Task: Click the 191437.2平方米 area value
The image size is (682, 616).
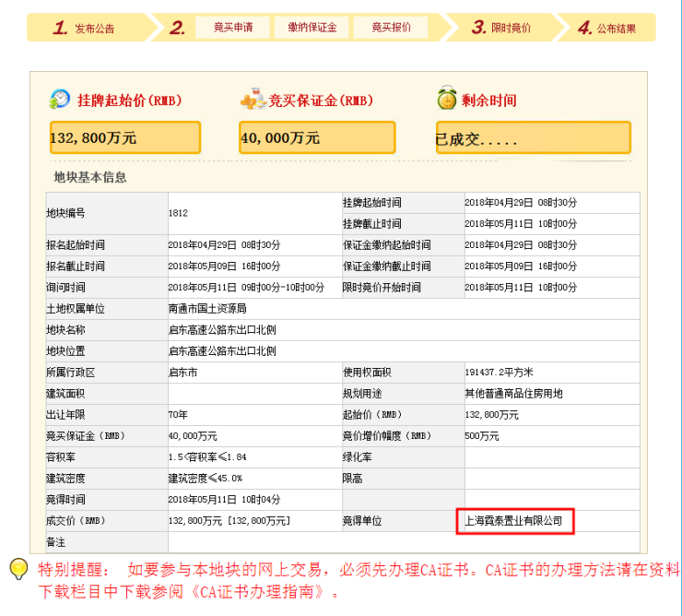Action: pyautogui.click(x=500, y=373)
